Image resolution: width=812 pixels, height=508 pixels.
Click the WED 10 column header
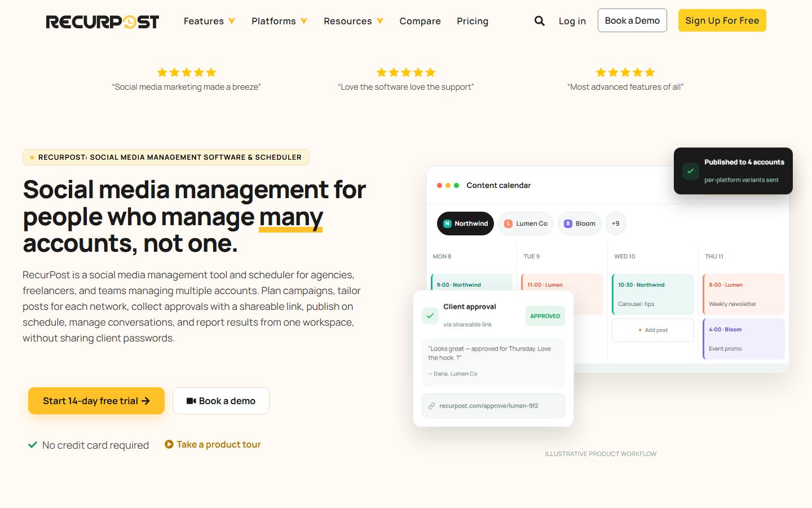pos(625,256)
